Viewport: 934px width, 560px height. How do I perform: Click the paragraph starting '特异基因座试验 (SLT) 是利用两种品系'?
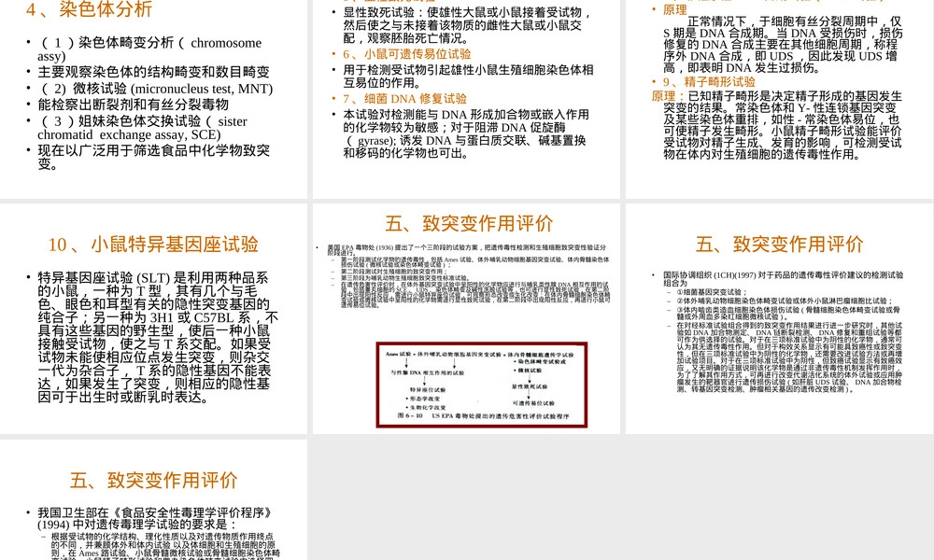point(158,338)
